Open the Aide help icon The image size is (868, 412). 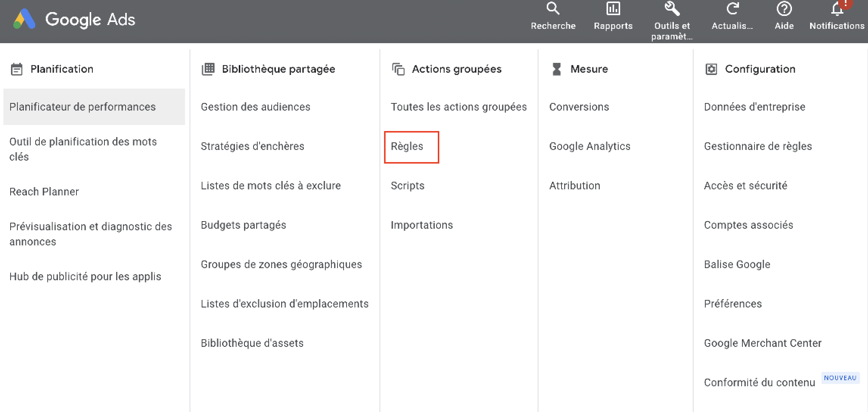pos(784,8)
